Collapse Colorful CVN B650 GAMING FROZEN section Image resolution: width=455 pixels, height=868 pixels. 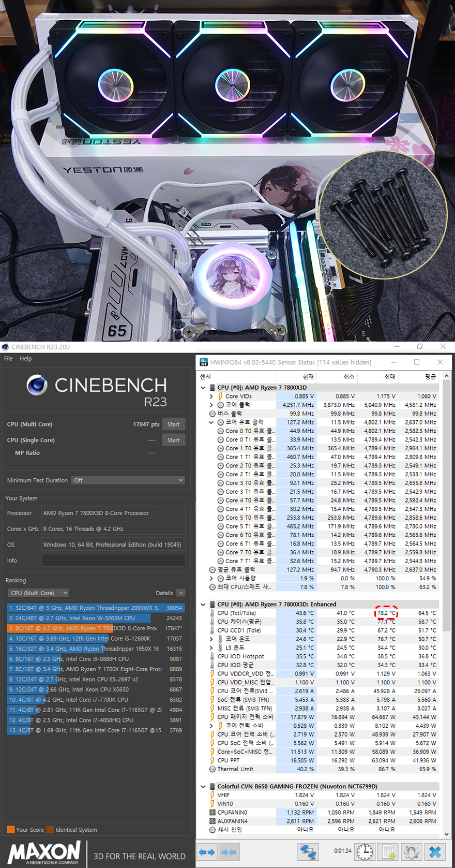(203, 787)
